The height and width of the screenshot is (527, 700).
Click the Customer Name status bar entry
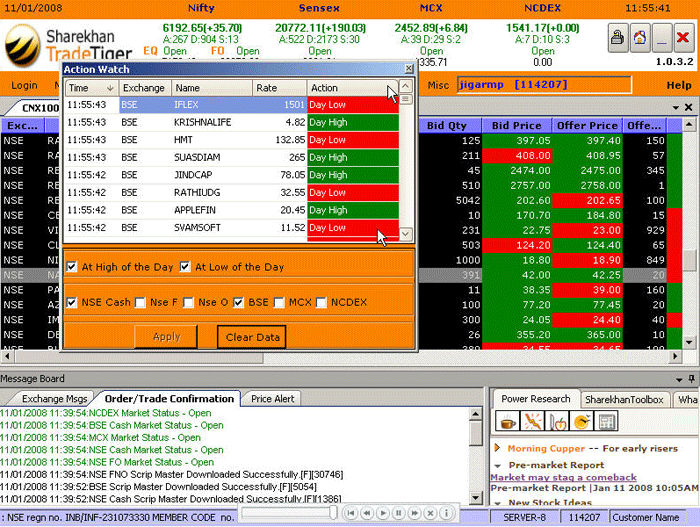(x=646, y=518)
